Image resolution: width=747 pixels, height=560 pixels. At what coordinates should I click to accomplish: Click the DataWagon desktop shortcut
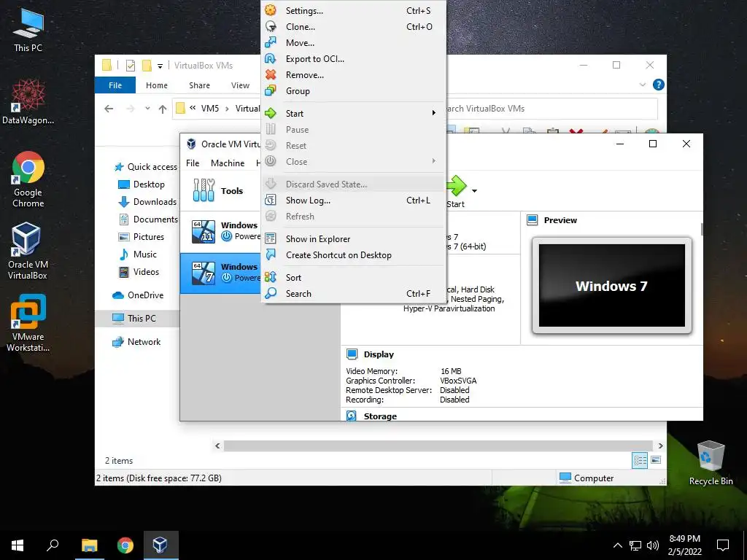click(28, 102)
